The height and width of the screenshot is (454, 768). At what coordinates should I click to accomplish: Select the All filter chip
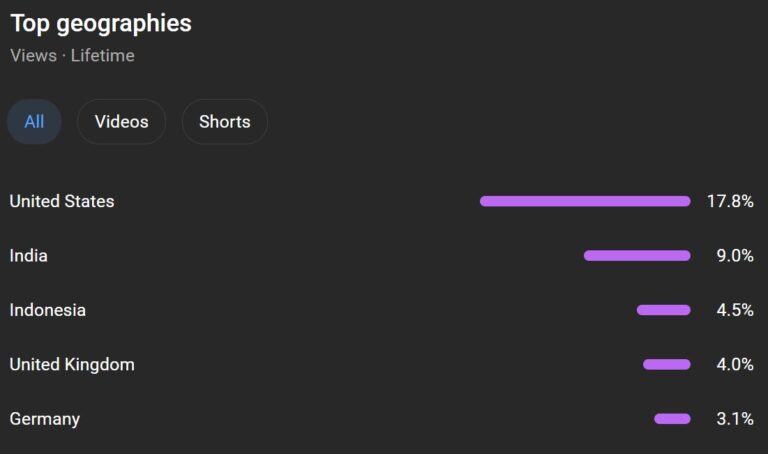coord(34,121)
